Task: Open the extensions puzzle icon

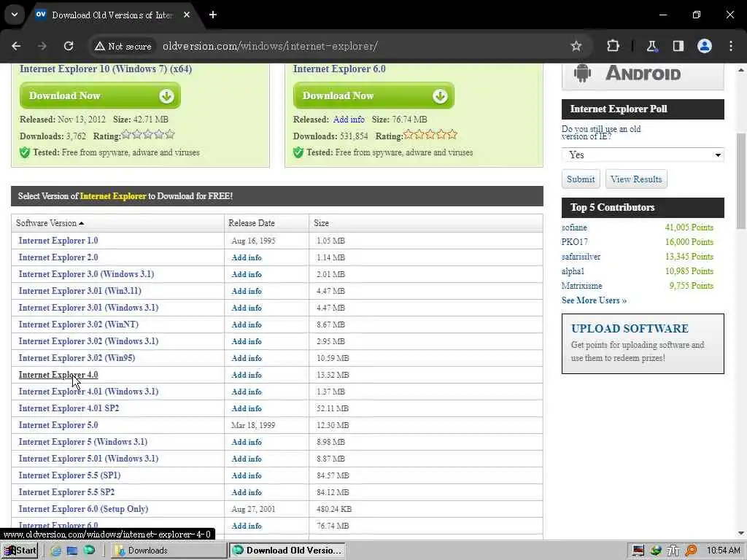Action: pos(613,46)
